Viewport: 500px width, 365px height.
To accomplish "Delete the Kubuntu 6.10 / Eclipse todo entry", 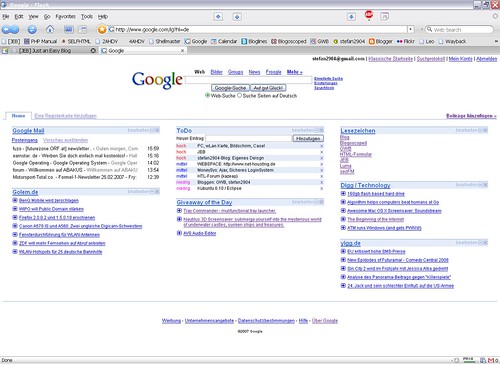I will tap(322, 188).
